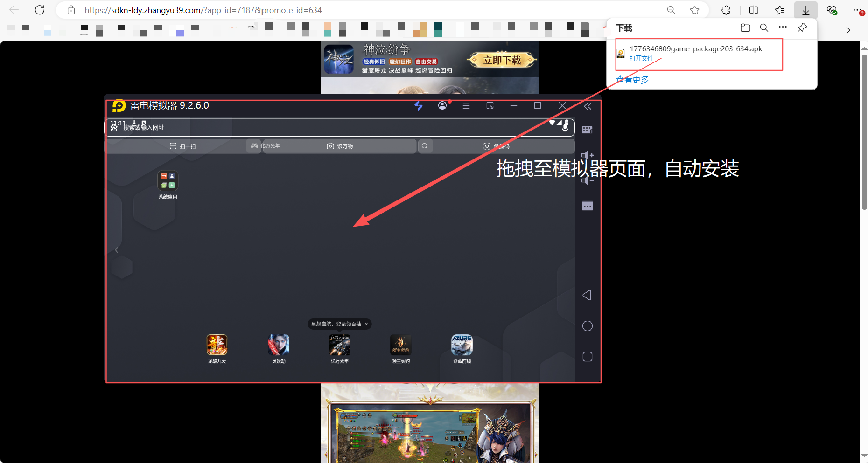Search downloads in the Downloads panel
The width and height of the screenshot is (868, 463).
(x=764, y=28)
